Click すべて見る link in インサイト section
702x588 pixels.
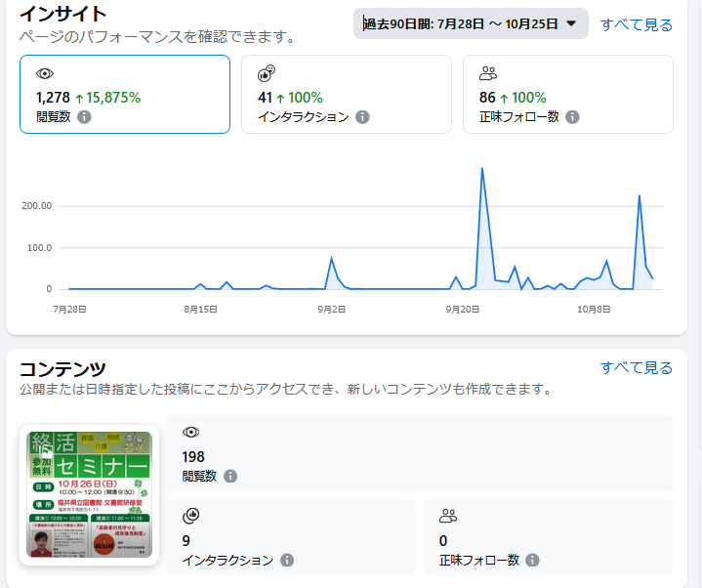[636, 24]
